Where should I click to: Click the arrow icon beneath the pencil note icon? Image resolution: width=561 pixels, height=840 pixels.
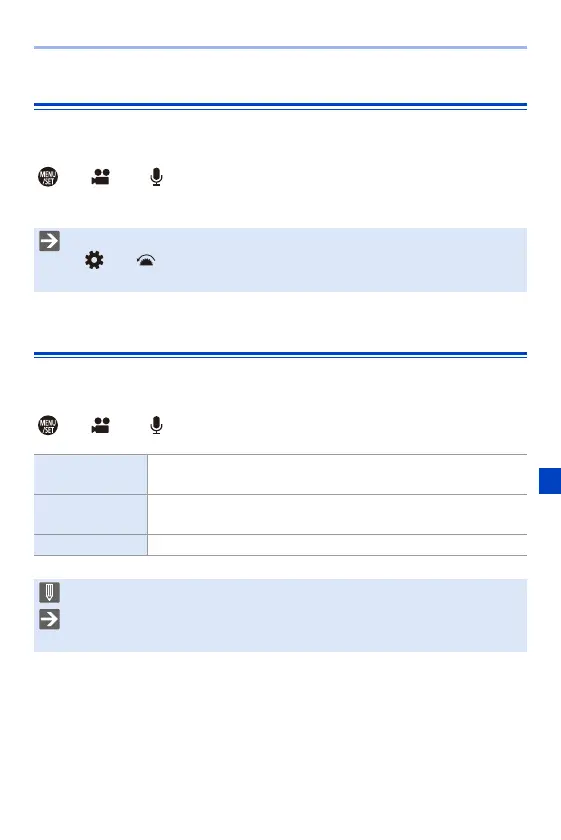point(49,619)
